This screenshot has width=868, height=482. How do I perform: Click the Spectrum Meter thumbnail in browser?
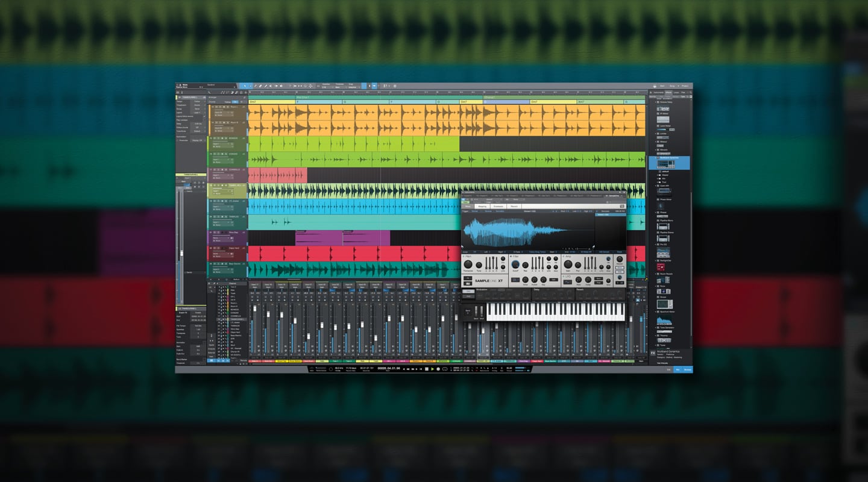click(663, 320)
